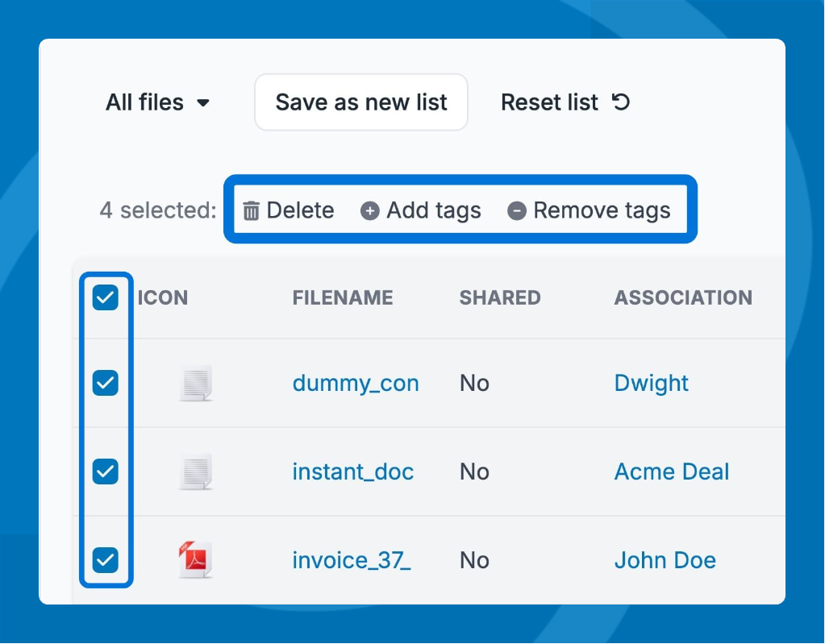Click the trash icon beside Delete

coord(252,211)
